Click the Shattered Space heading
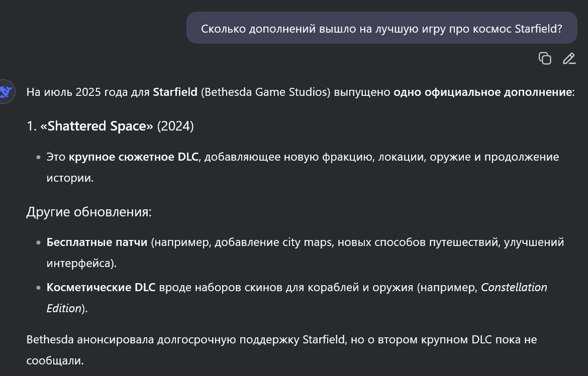The height and width of the screenshot is (376, 588). coord(97,126)
